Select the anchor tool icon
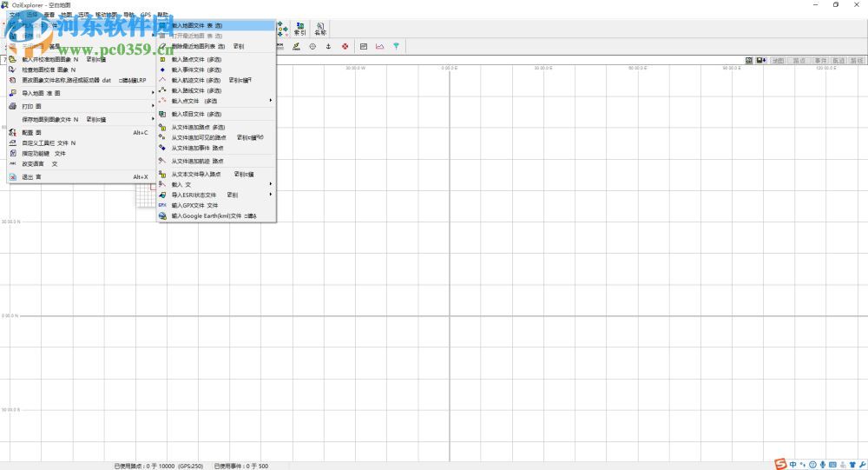 (328, 47)
